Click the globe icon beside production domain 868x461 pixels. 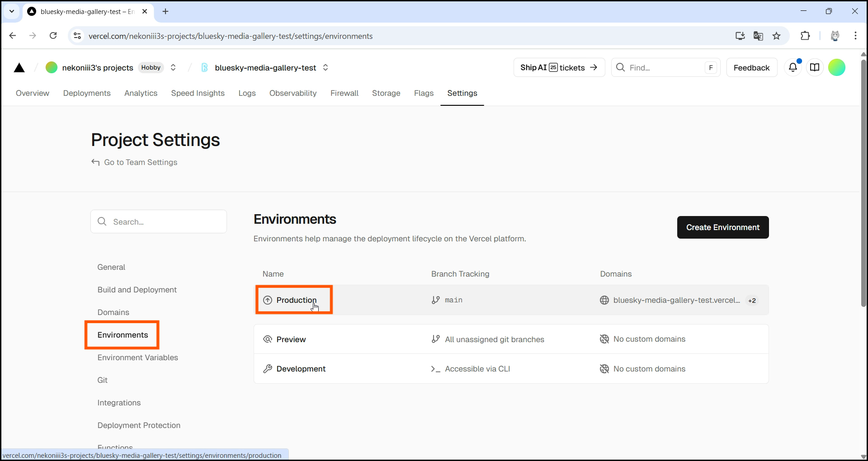pos(604,300)
